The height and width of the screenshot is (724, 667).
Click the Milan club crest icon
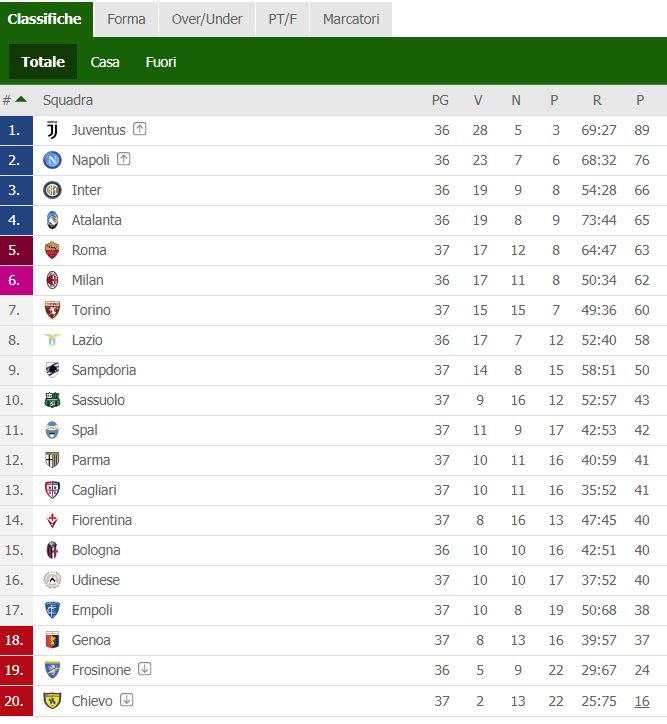pos(52,280)
